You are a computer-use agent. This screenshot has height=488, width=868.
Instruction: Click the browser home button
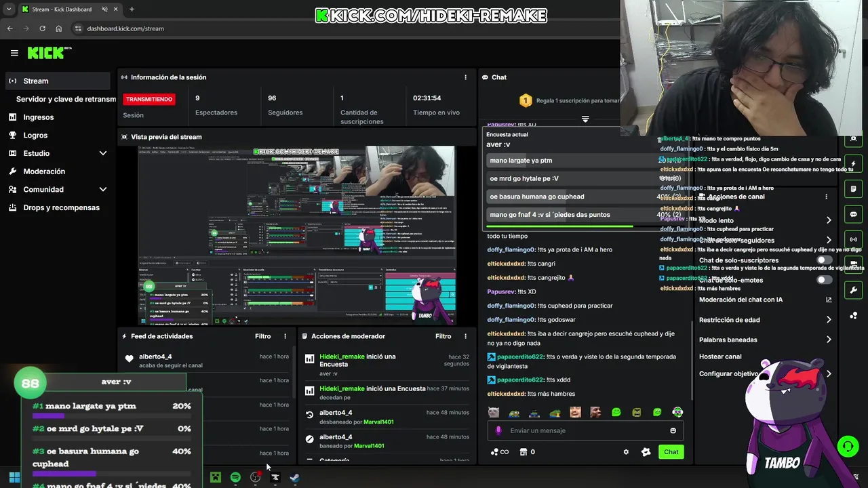pyautogui.click(x=58, y=28)
